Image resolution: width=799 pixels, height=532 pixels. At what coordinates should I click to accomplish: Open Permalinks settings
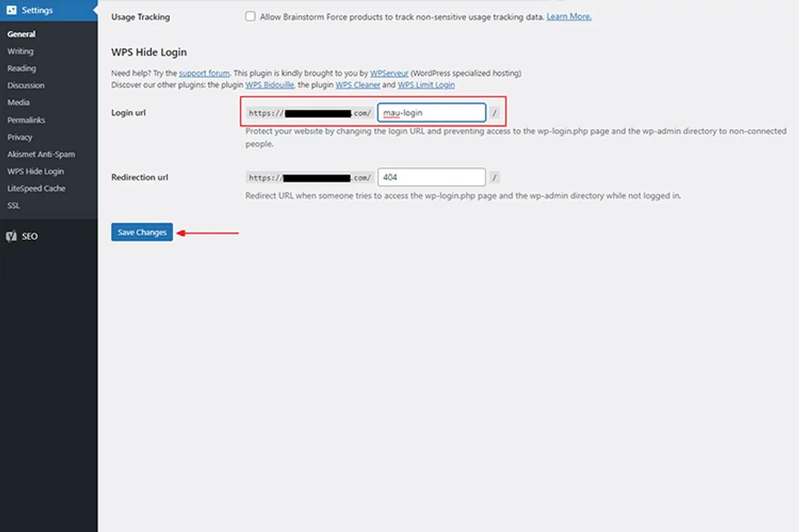click(x=26, y=120)
